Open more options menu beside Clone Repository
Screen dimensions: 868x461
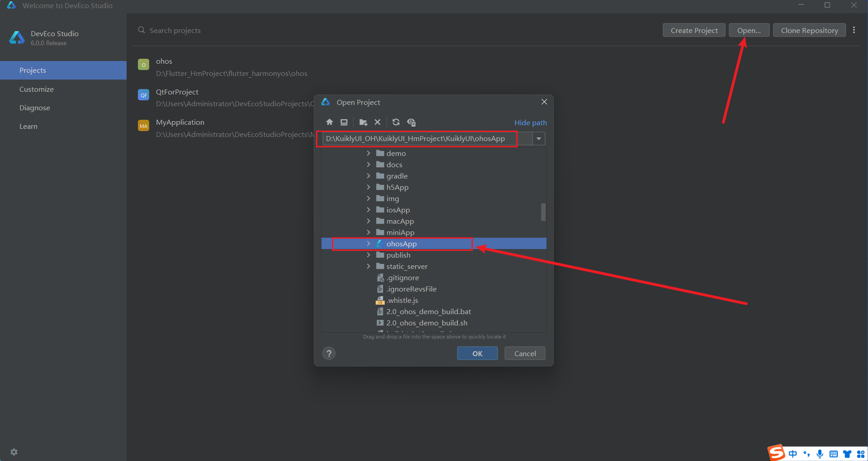click(x=854, y=30)
